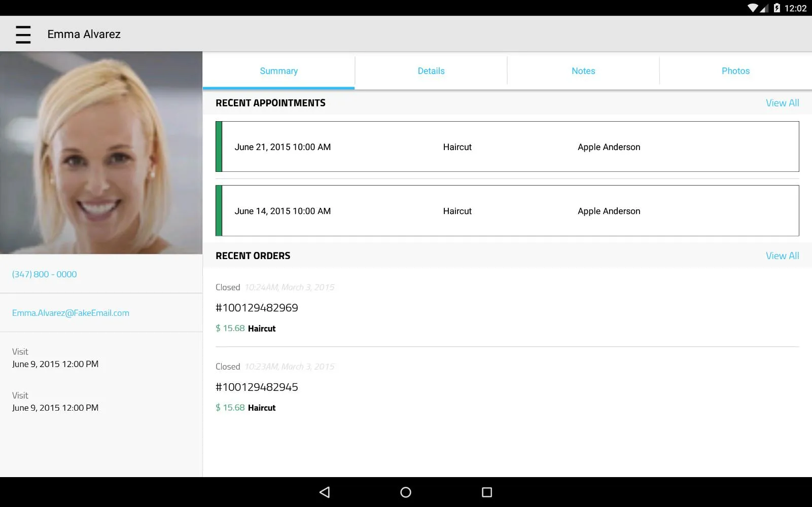Open the recent apps overview icon
The image size is (812, 507).
(x=486, y=492)
